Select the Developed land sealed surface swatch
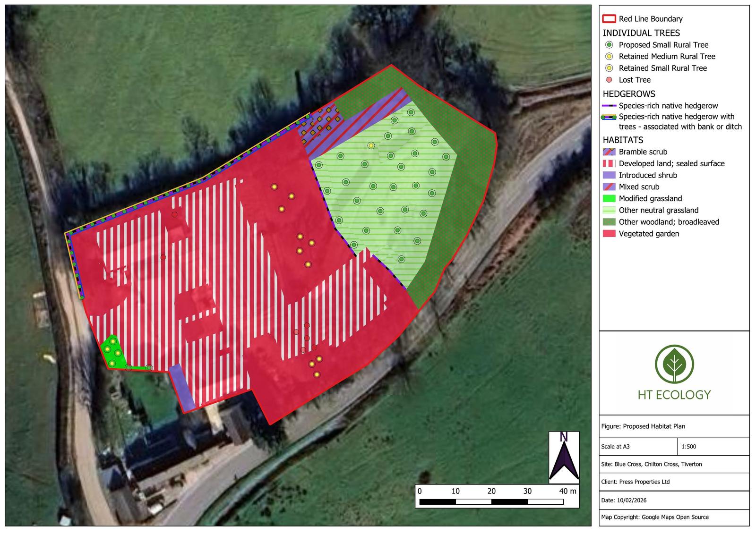Image resolution: width=756 pixels, height=534 pixels. tap(609, 163)
